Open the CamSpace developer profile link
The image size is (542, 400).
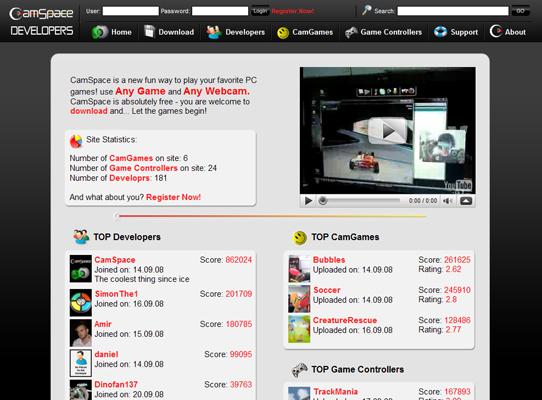click(x=115, y=260)
